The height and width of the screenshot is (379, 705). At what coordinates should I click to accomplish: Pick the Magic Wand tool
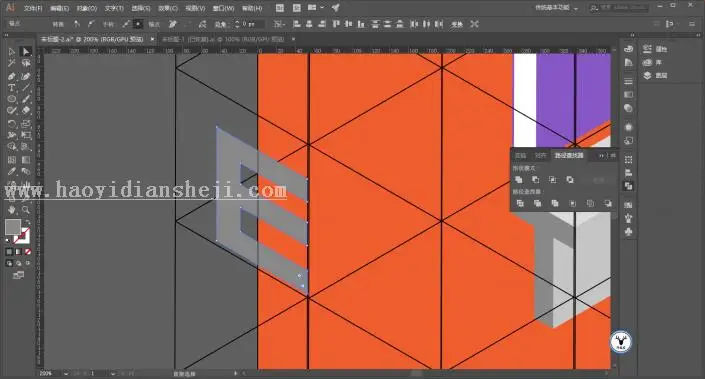(x=12, y=63)
